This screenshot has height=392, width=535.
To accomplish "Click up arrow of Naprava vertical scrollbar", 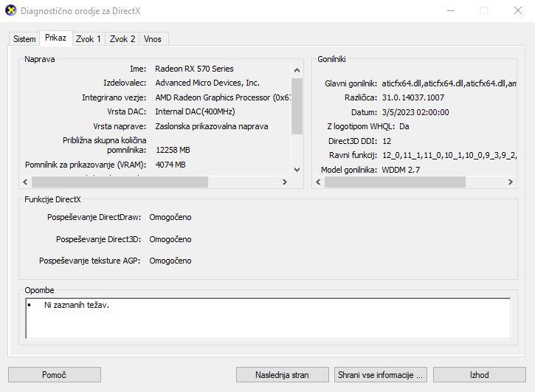I will click(297, 70).
